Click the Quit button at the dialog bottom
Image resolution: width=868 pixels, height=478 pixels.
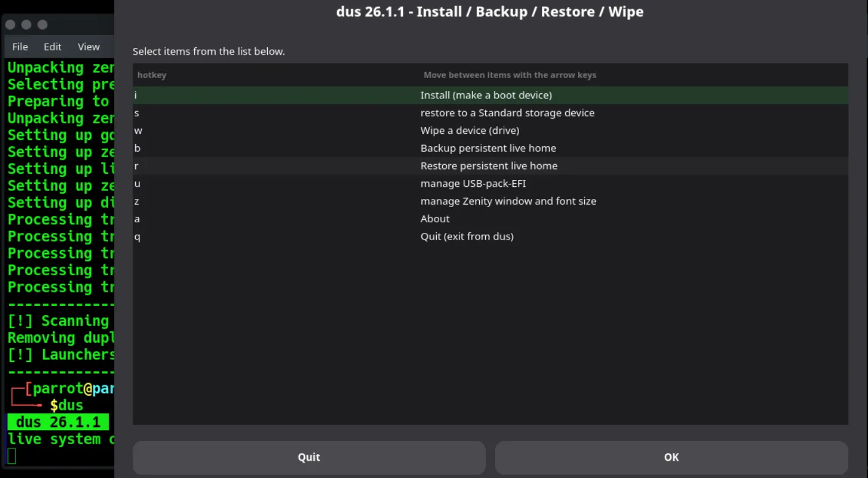[309, 457]
